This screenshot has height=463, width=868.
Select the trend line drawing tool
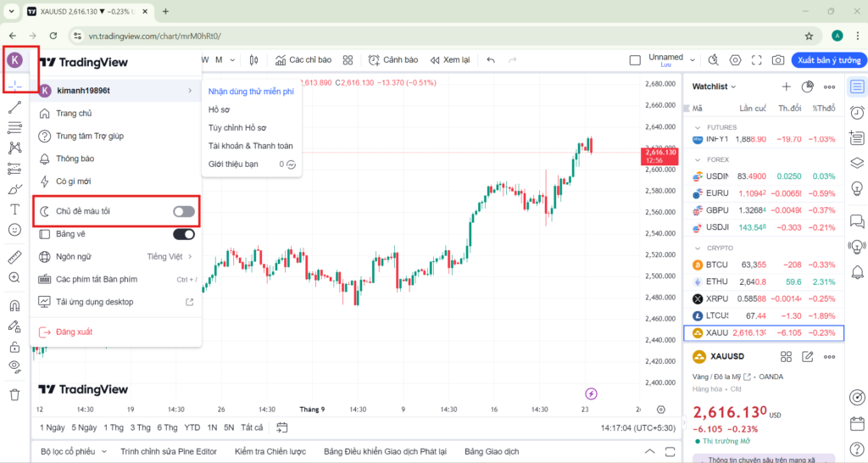point(15,107)
